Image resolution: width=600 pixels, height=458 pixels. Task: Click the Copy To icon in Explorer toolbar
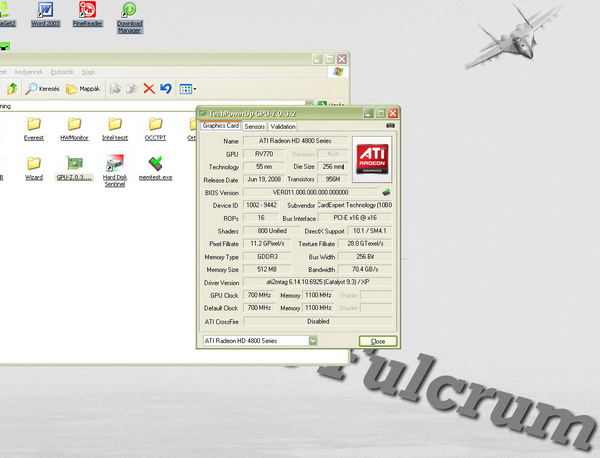132,89
